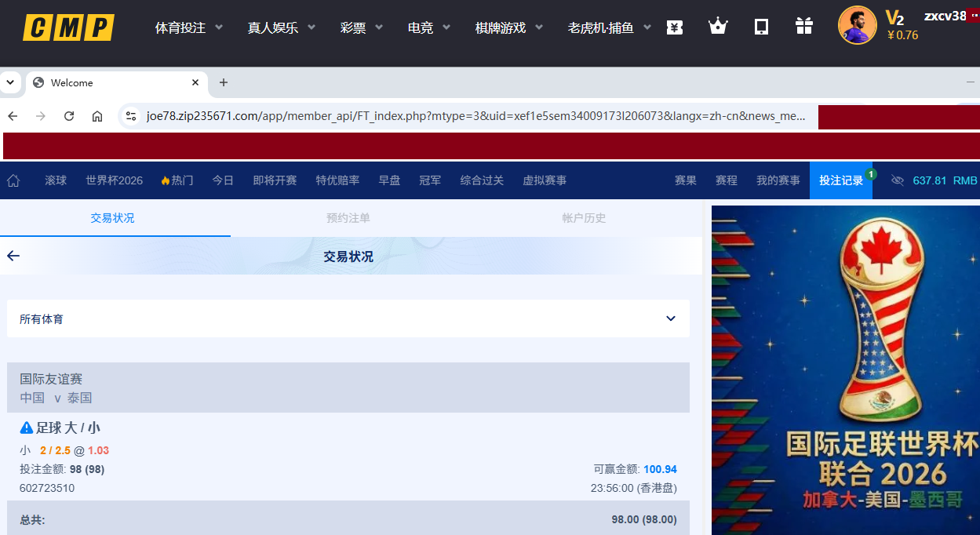Open the site information icon in address bar
980x535 pixels.
tap(131, 116)
